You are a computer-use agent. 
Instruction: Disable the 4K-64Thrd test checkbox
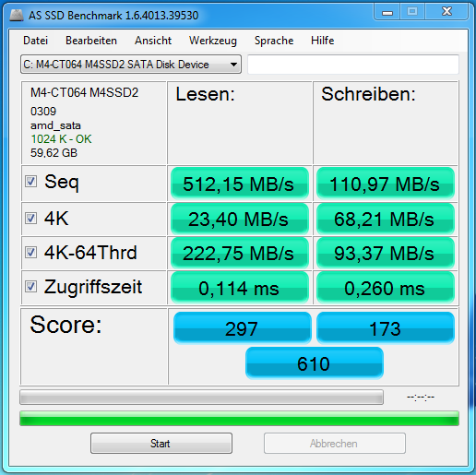[x=30, y=253]
